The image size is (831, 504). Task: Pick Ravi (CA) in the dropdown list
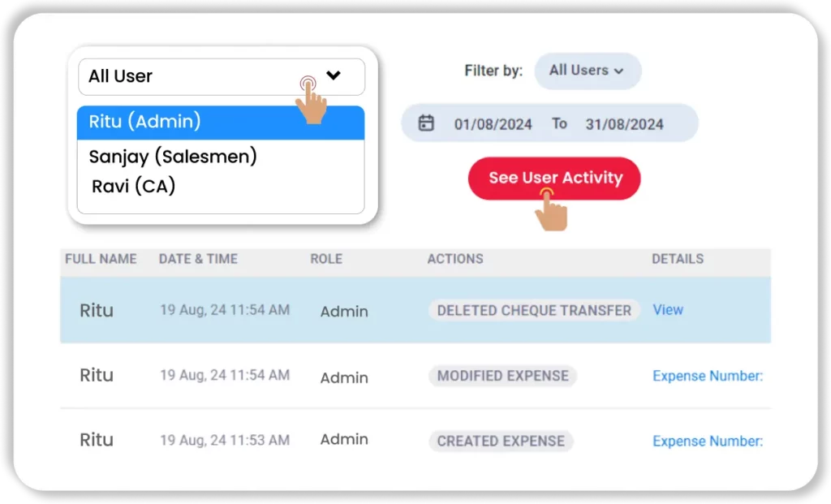[134, 186]
